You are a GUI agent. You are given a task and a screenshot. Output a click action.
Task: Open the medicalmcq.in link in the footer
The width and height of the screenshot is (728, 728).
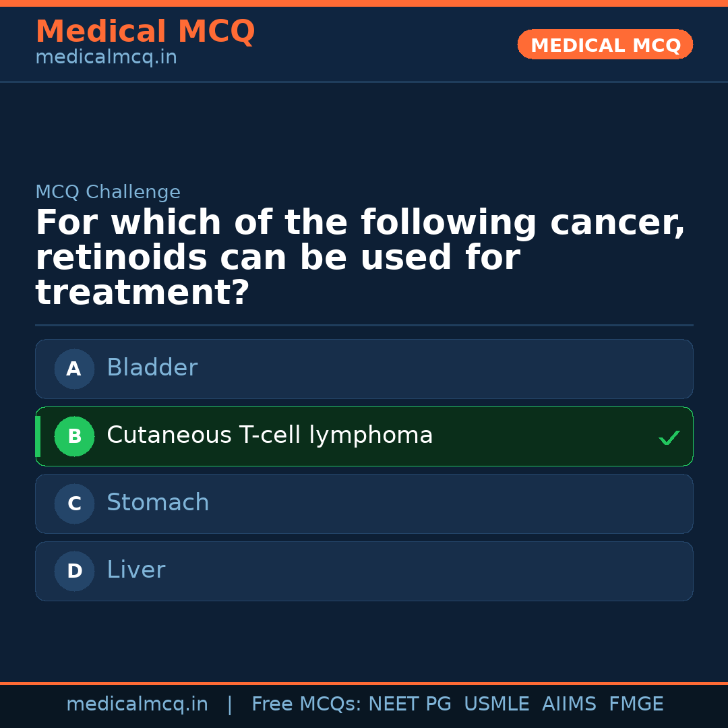[137, 704]
